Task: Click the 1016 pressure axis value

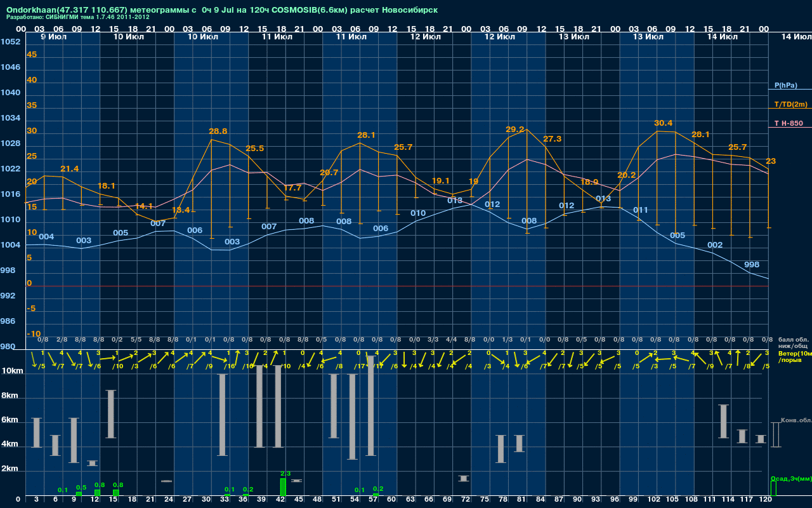Action: point(10,194)
